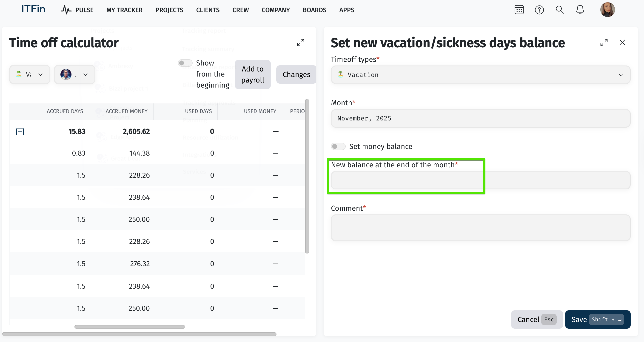This screenshot has height=342, width=644.
Task: Open the vacation type filter dropdown
Action: click(x=29, y=74)
